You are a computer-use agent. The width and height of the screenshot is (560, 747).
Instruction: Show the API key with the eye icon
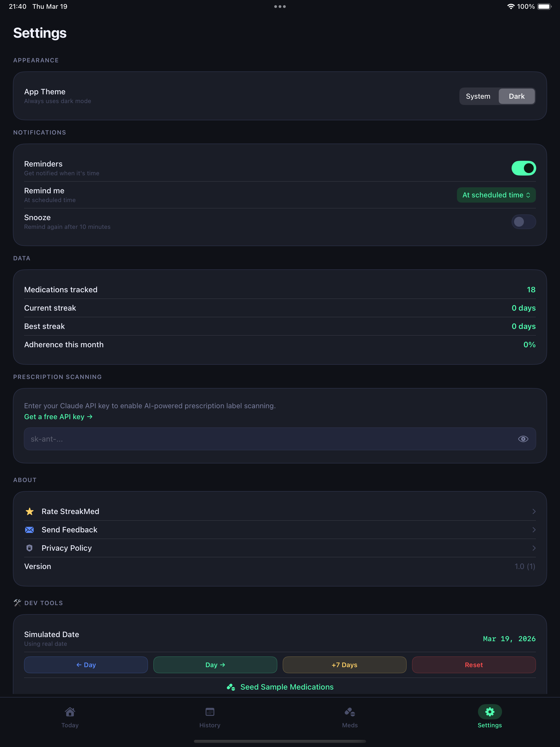pos(523,439)
